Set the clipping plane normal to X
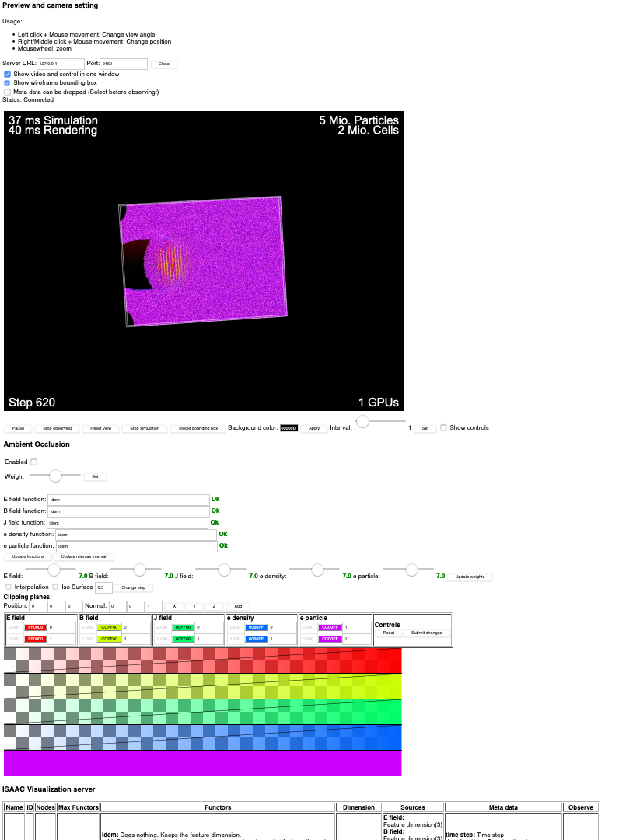The width and height of the screenshot is (626, 840). 174,606
